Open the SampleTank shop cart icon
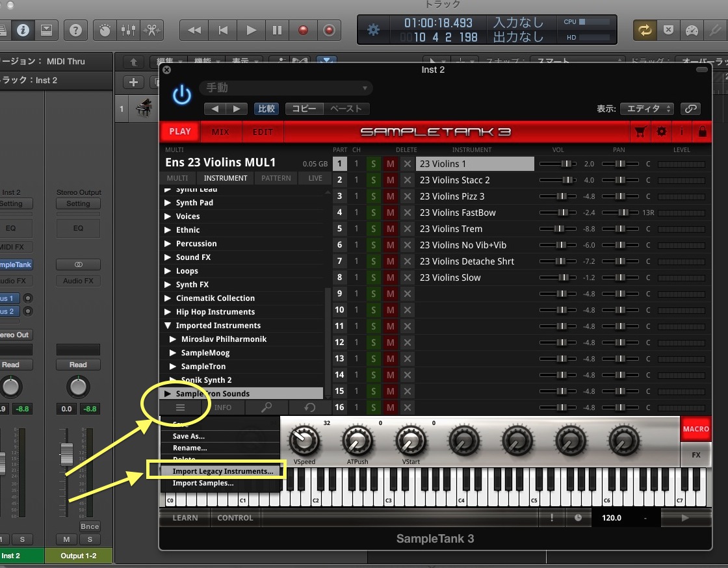Image resolution: width=728 pixels, height=568 pixels. coord(640,132)
